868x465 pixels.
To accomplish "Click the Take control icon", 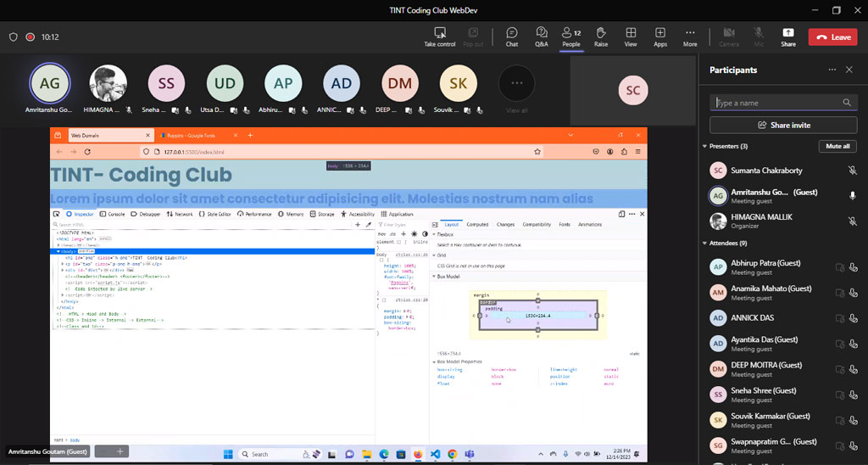I will tap(440, 32).
